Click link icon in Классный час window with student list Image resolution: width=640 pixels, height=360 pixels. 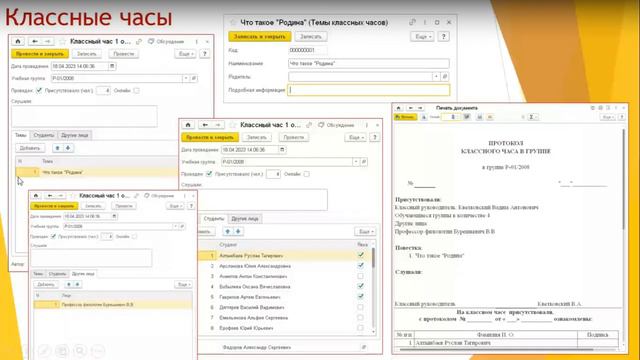click(x=309, y=125)
